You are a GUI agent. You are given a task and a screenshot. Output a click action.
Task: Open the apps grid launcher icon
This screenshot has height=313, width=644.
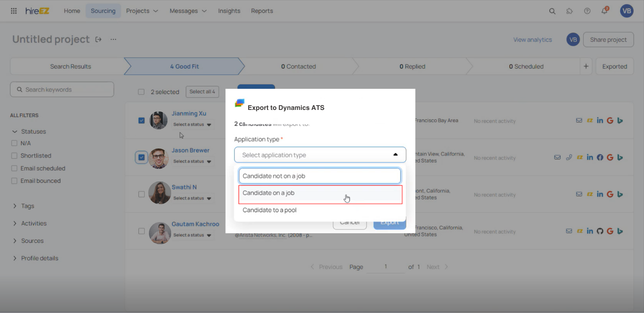[x=14, y=11]
